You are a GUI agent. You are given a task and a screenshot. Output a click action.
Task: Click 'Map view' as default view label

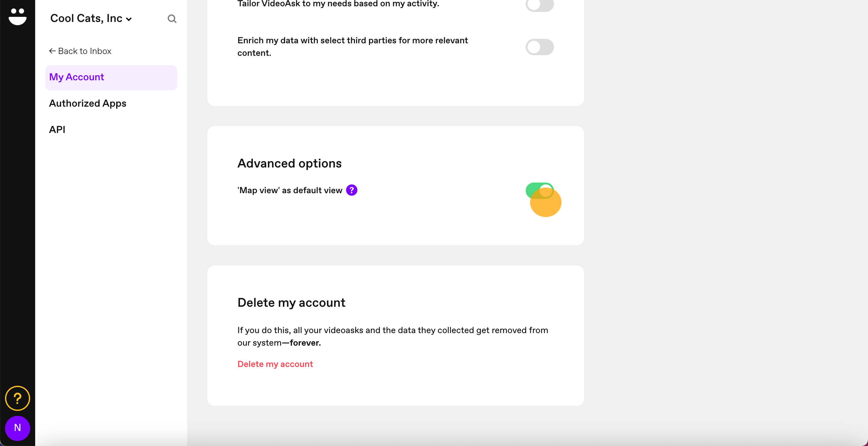tap(290, 190)
